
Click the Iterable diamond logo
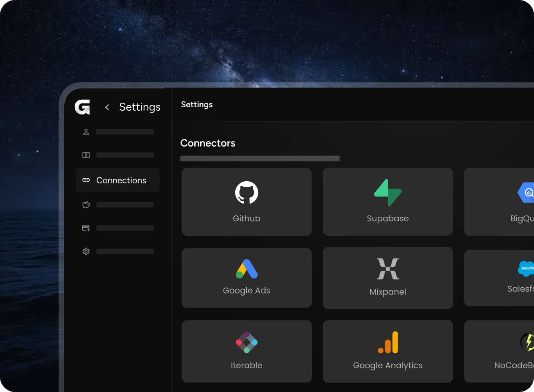[x=247, y=342]
